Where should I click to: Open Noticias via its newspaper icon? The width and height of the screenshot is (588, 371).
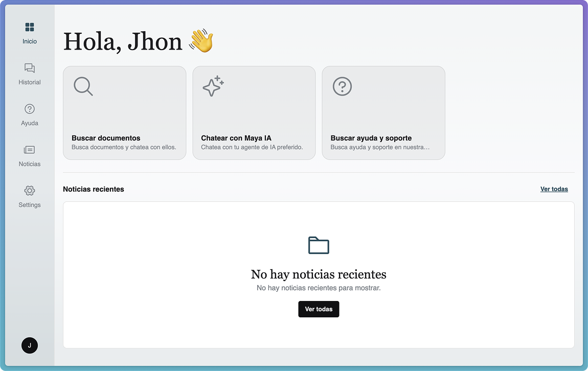pyautogui.click(x=29, y=149)
